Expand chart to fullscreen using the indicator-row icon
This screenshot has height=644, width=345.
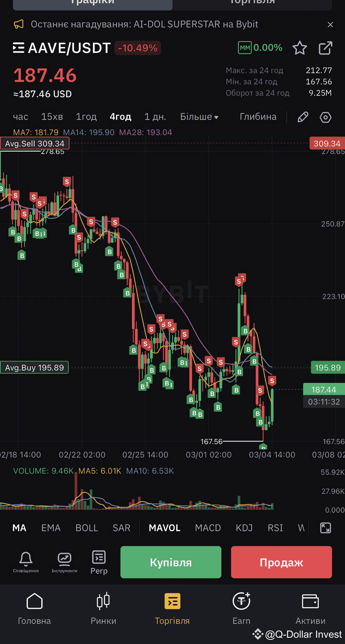click(325, 528)
